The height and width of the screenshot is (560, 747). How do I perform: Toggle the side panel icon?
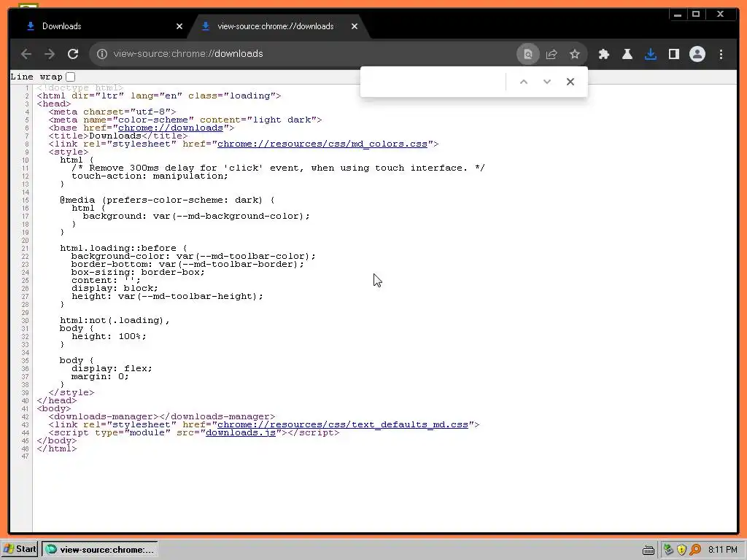pos(674,54)
